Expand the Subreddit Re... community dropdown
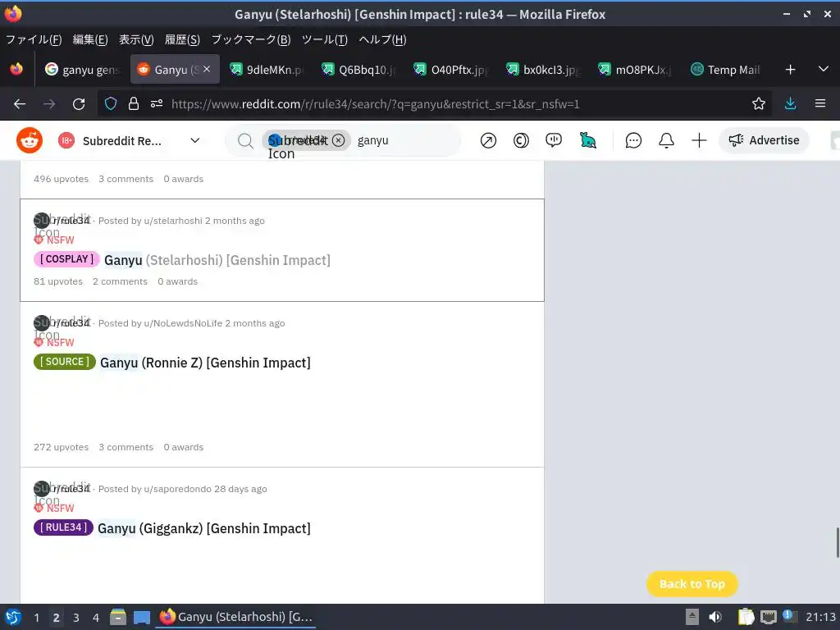 coord(195,140)
